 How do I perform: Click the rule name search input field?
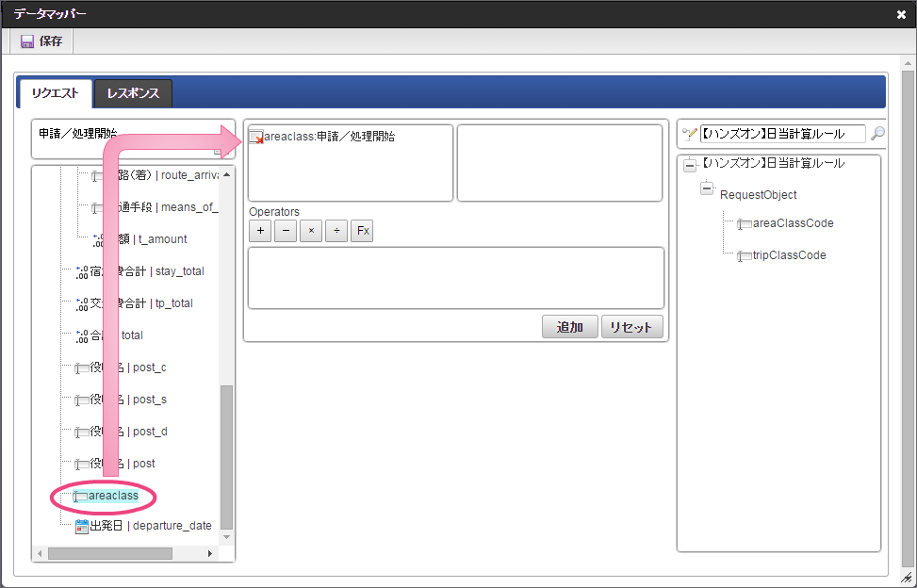(x=781, y=134)
